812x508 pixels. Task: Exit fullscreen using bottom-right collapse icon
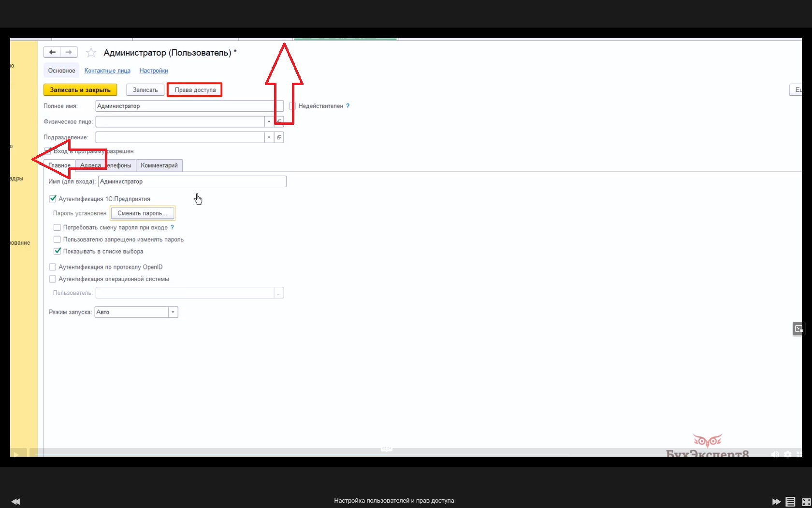pos(806,502)
